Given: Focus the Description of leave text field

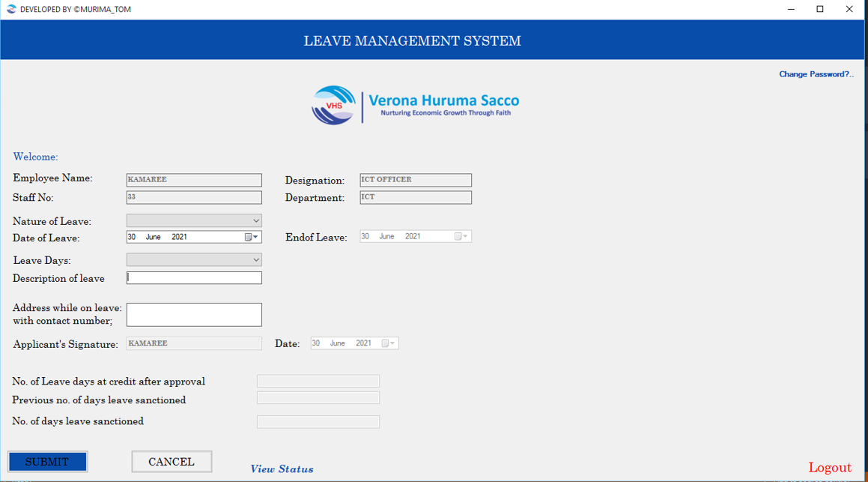Looking at the screenshot, I should pyautogui.click(x=194, y=278).
